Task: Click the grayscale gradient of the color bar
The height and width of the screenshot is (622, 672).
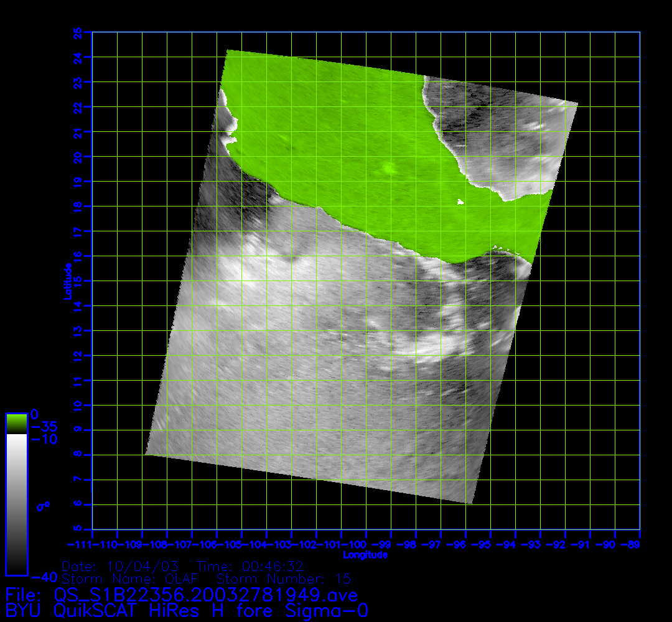Action: (x=16, y=504)
